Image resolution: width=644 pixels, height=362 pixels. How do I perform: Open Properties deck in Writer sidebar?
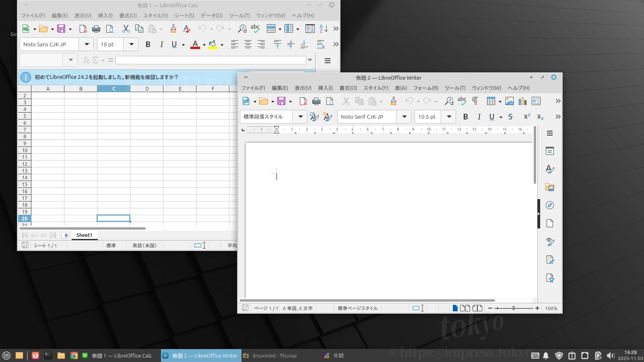click(550, 151)
